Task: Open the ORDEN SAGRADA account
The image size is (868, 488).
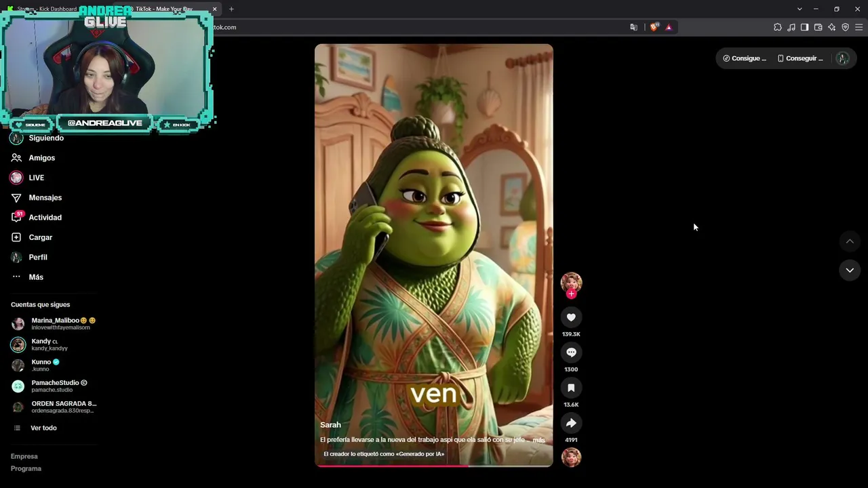Action: tap(53, 407)
